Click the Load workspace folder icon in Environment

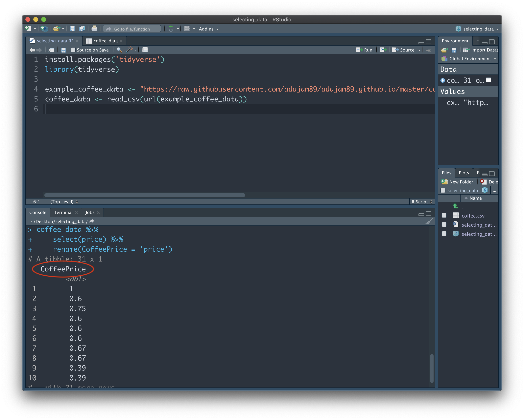click(x=444, y=50)
